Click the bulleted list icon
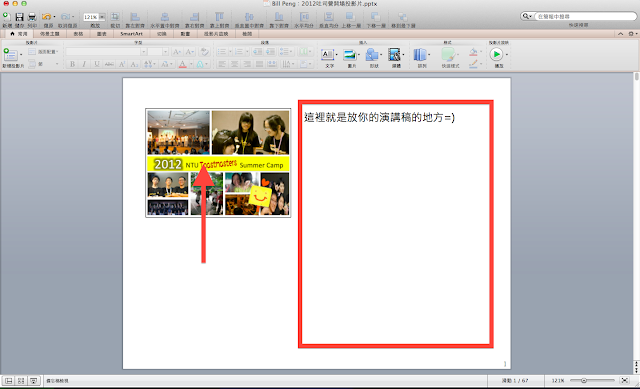 (x=222, y=52)
